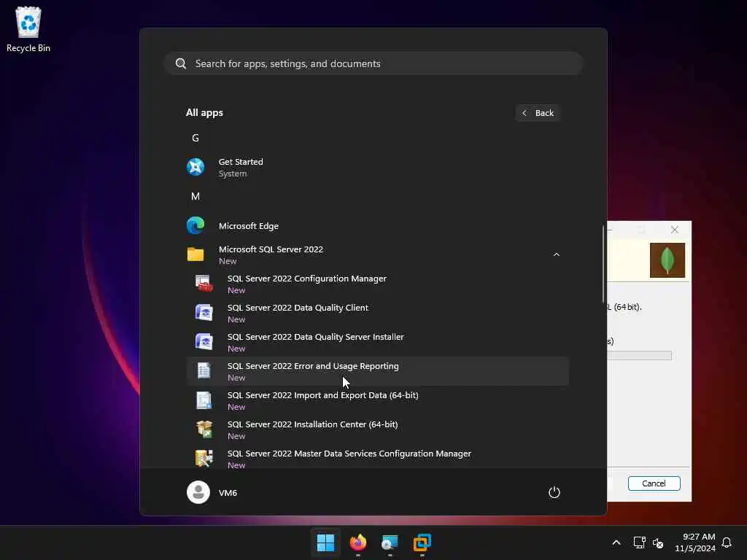This screenshot has width=747, height=560.
Task: Click Cancel in the installer window
Action: coord(654,483)
